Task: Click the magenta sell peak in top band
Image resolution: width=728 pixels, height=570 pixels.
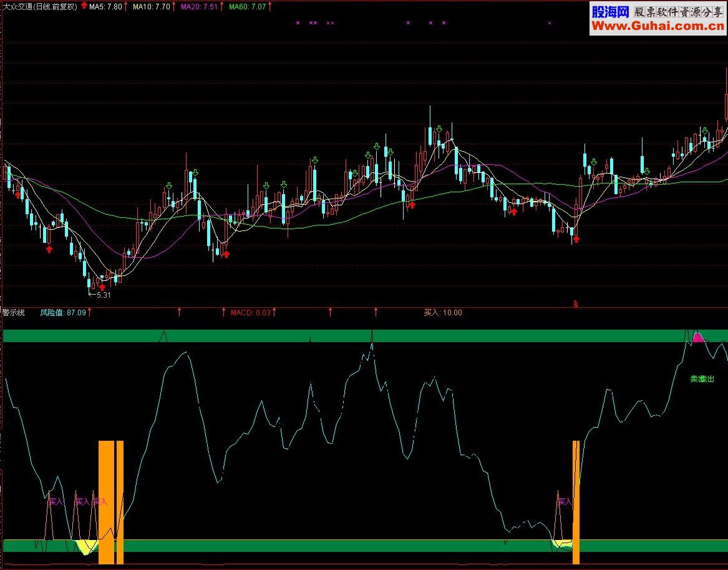Action: (698, 338)
